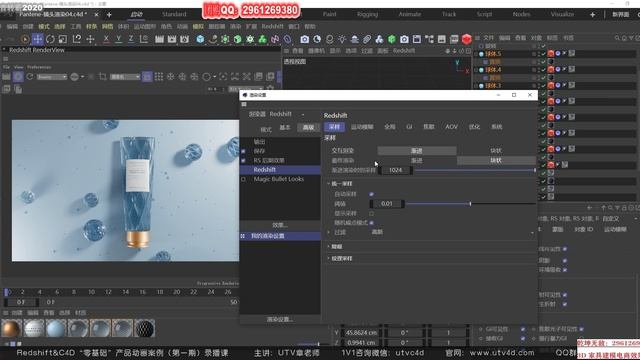
Task: Select the Rotate tool in top toolbar
Action: (50, 39)
